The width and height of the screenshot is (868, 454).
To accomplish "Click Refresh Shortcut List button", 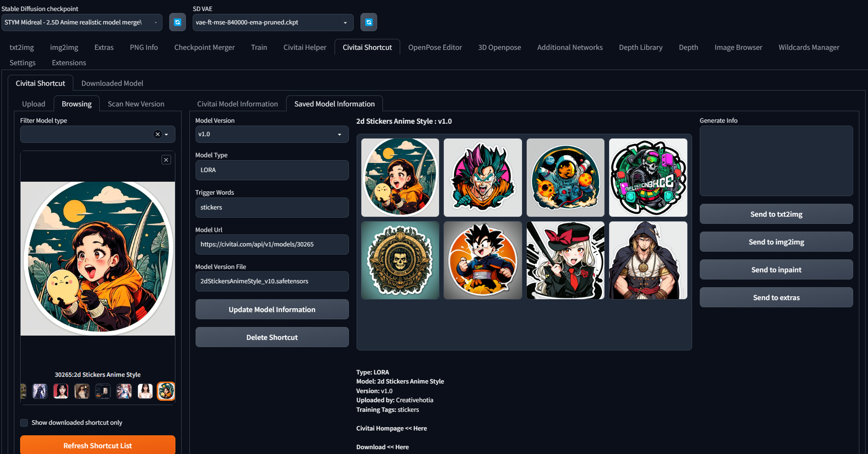I will click(98, 445).
